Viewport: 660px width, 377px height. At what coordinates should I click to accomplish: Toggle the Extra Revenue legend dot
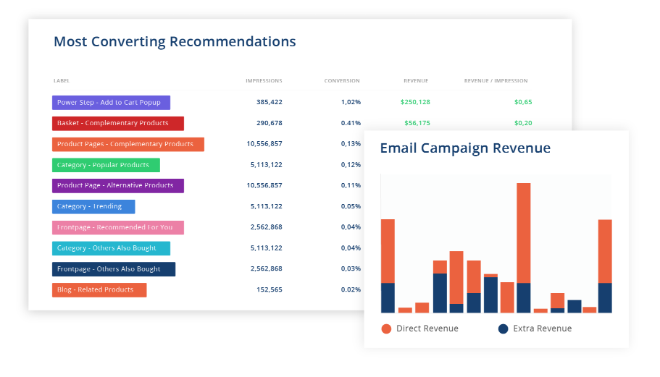[503, 329]
